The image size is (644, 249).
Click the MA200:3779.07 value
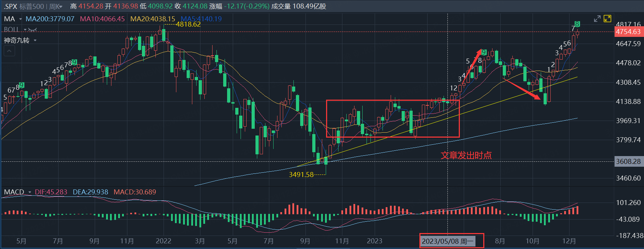click(50, 19)
